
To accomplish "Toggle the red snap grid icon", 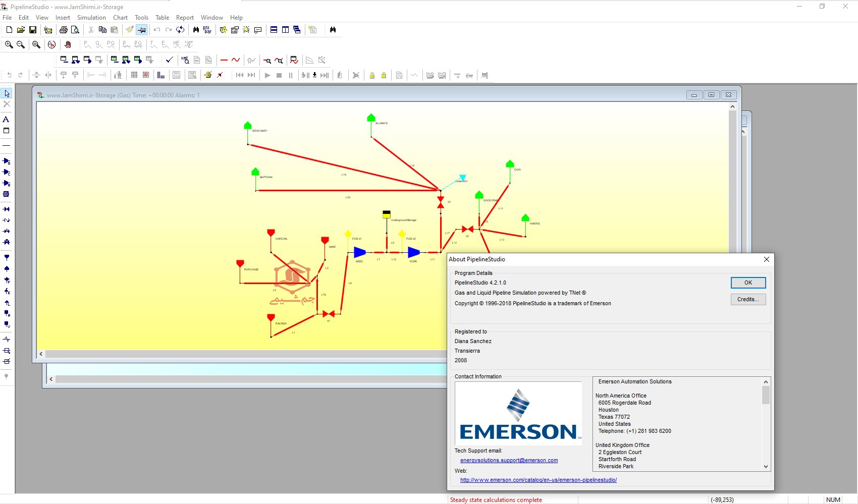I will pyautogui.click(x=146, y=75).
